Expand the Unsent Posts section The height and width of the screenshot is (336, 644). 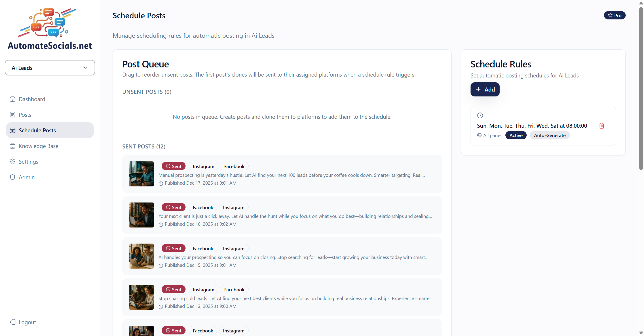point(146,92)
